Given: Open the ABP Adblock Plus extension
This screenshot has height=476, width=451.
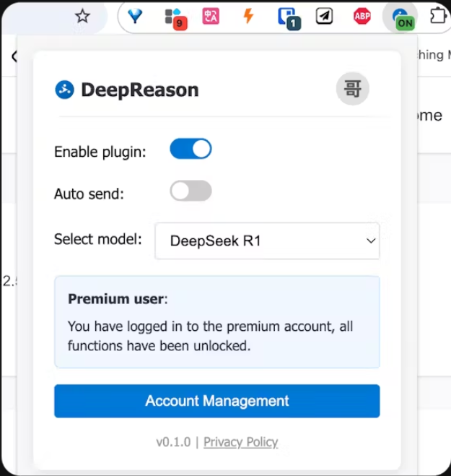Looking at the screenshot, I should 362,16.
